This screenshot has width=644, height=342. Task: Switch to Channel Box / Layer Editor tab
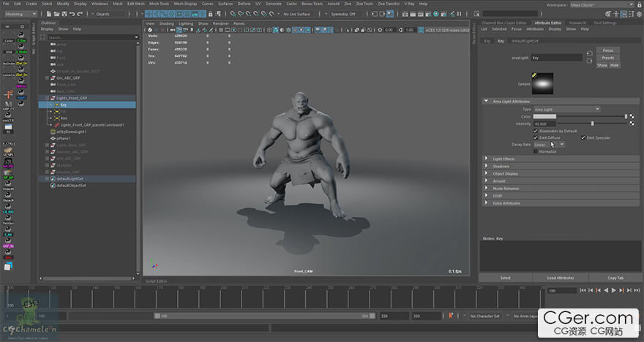pyautogui.click(x=504, y=23)
